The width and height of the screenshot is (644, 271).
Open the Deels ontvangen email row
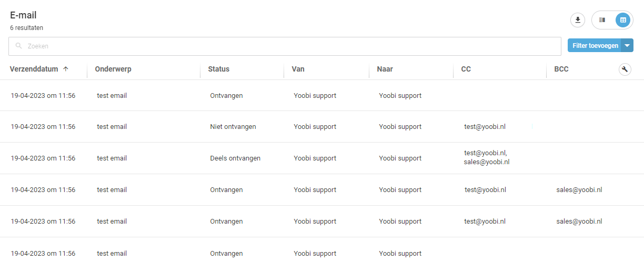click(x=322, y=158)
